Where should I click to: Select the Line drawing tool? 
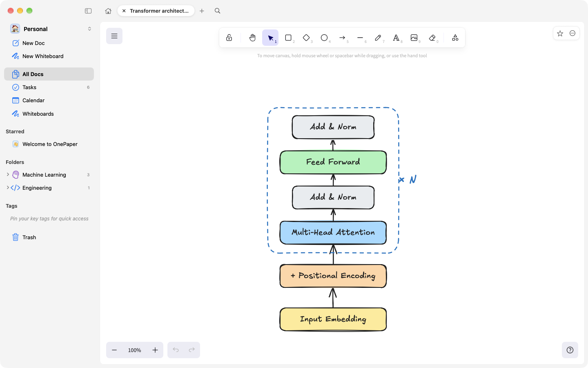point(360,38)
